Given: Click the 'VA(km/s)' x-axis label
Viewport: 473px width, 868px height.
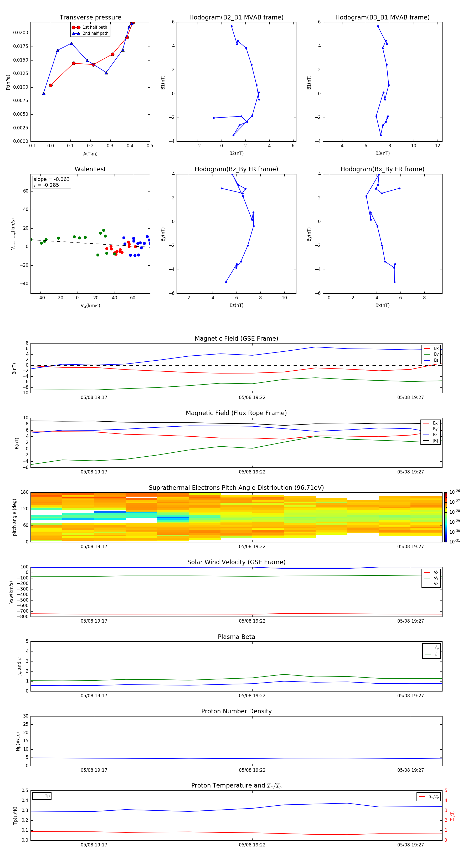Looking at the screenshot, I should tap(90, 306).
